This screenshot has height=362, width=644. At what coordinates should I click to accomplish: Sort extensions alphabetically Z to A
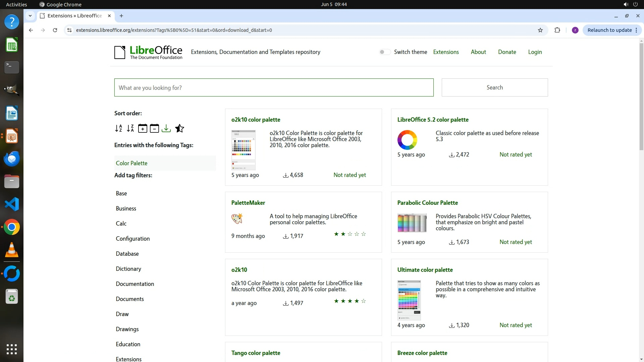[x=130, y=128]
